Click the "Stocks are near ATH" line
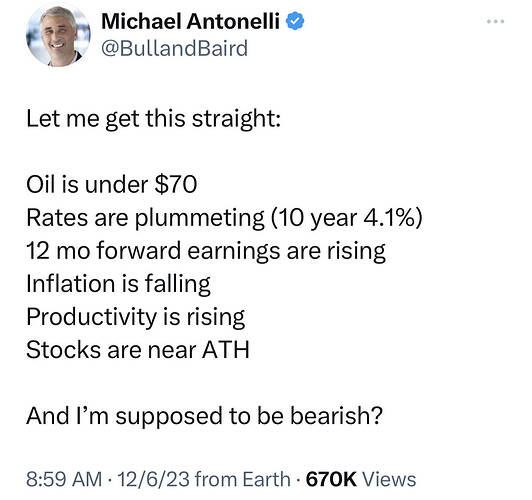The height and width of the screenshot is (500, 532). click(x=138, y=350)
